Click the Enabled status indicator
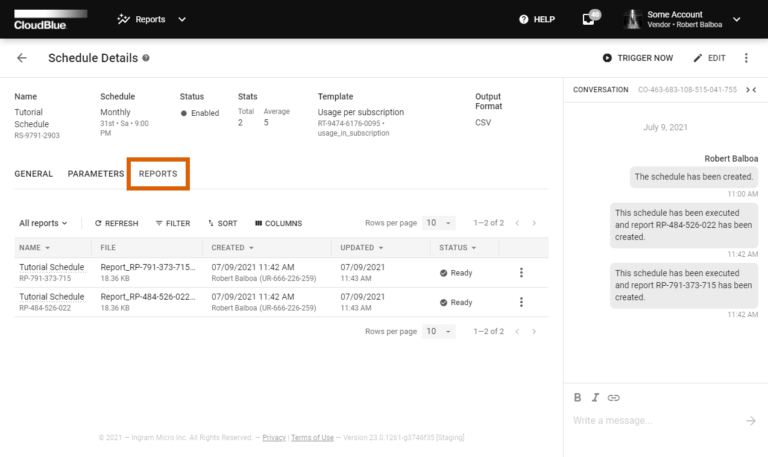 [x=199, y=113]
